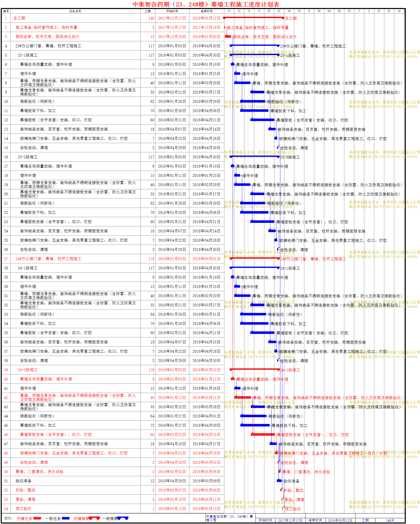The width and height of the screenshot is (420, 524).
Task: Select row 27 task 24#办公楼门窗、幕墙、栏杆工程施工
Action: [x=48, y=259]
